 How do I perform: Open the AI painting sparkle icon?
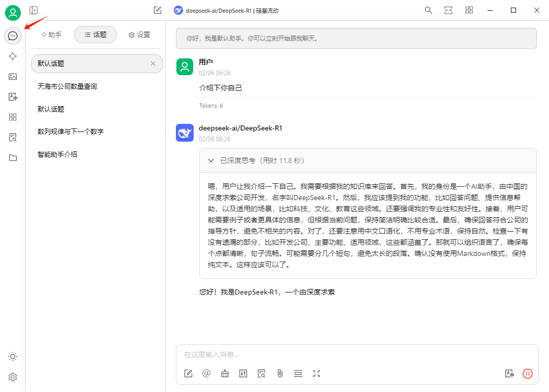pos(13,56)
